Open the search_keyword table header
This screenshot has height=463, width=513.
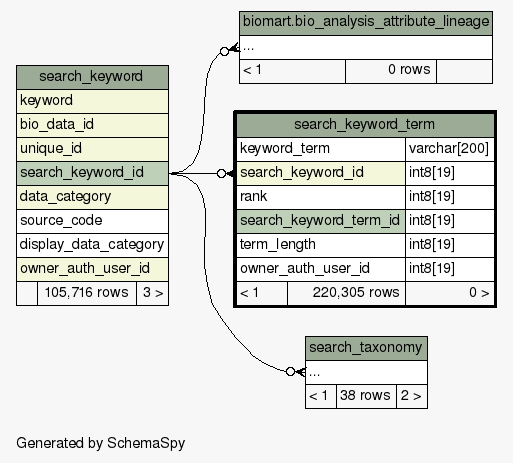point(92,77)
